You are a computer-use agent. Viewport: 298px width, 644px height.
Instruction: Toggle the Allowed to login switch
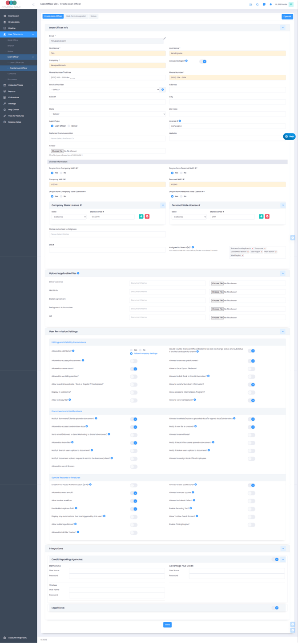tap(203, 61)
